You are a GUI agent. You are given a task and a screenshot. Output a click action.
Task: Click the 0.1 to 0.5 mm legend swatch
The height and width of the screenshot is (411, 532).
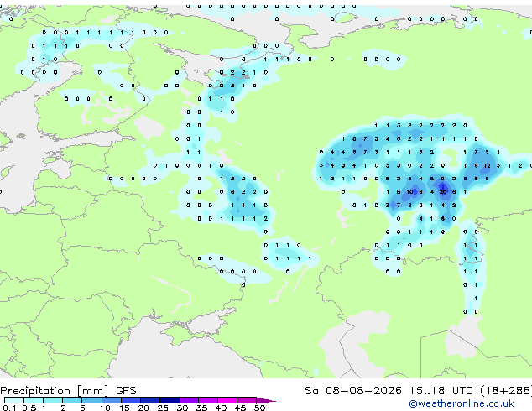coord(14,400)
